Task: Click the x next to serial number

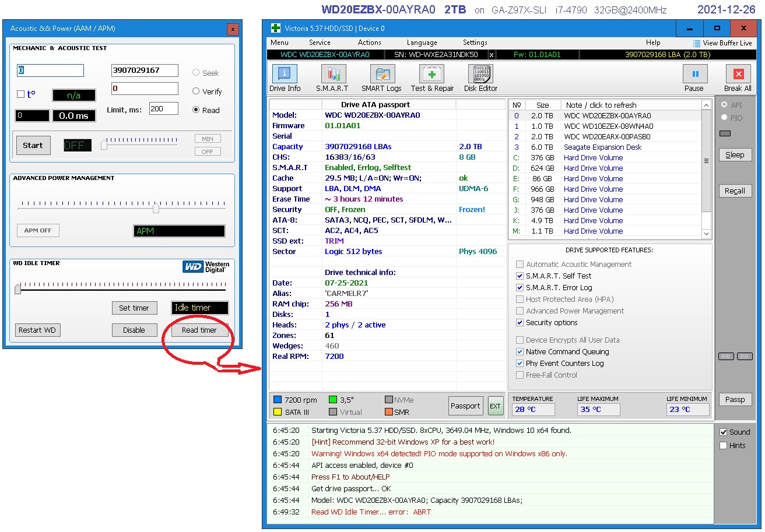Action: [491, 55]
